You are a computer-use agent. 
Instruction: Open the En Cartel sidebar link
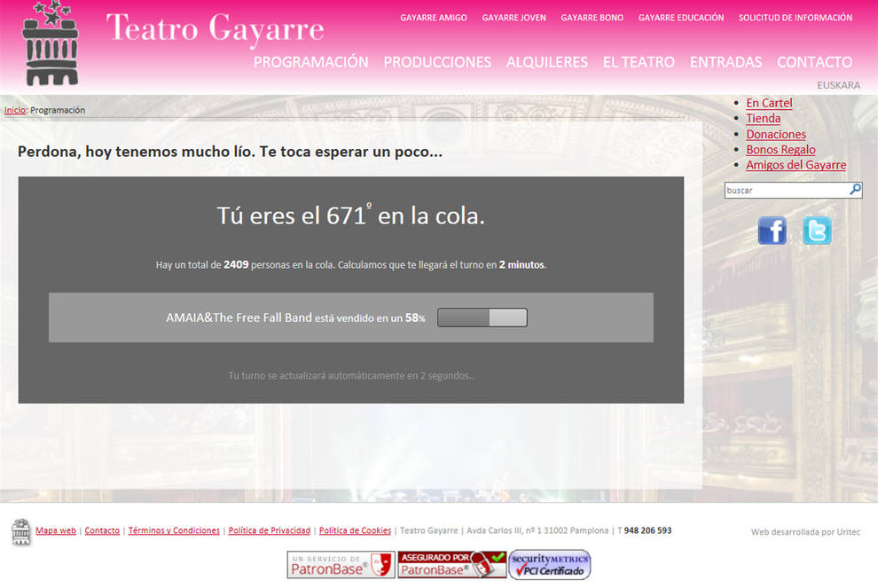(x=769, y=103)
